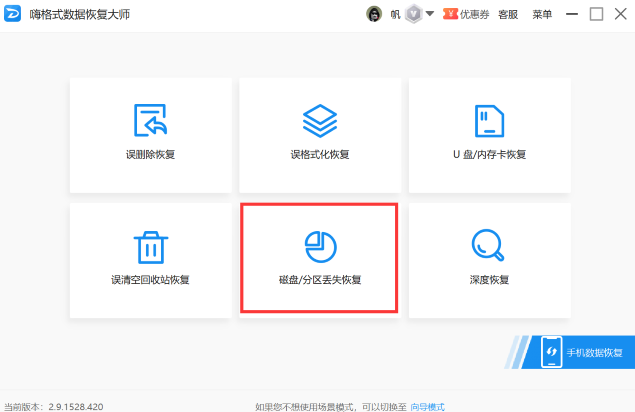Open the 优惠券 coupon offer
The height and width of the screenshot is (412, 635).
466,14
